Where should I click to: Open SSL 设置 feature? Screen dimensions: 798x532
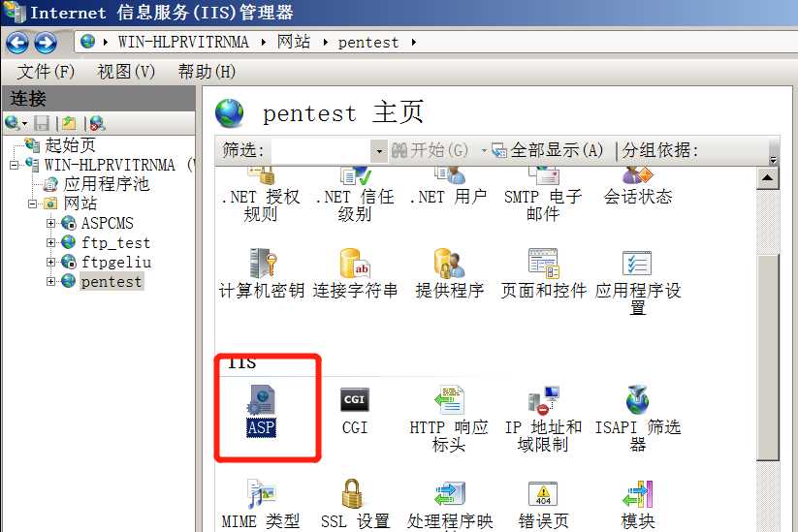(x=355, y=505)
